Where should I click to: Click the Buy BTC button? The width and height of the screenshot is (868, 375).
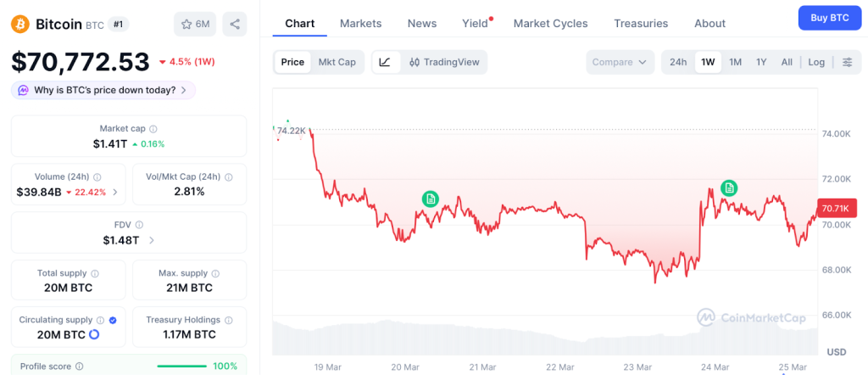(829, 17)
